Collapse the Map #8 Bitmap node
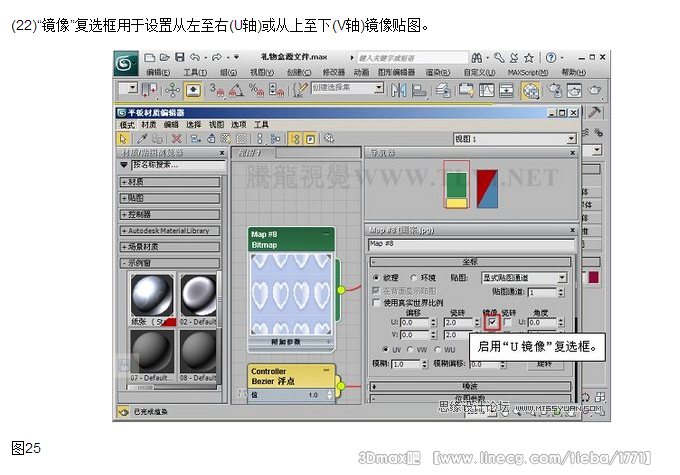This screenshot has width=680, height=475. (x=326, y=234)
